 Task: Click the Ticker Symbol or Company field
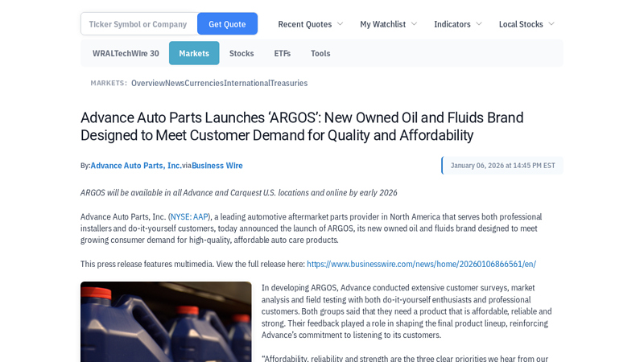point(138,24)
